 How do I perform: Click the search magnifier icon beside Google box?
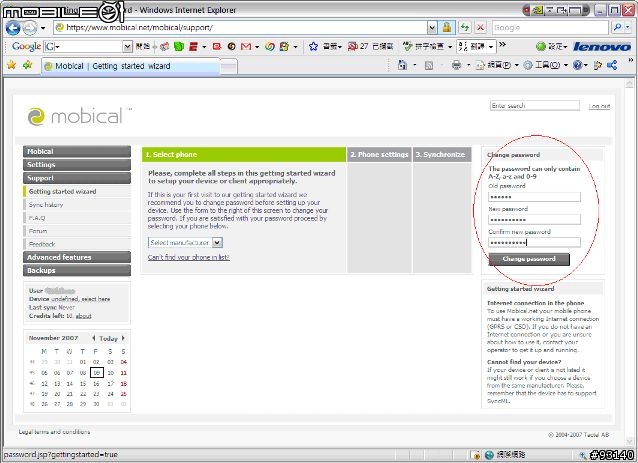617,27
